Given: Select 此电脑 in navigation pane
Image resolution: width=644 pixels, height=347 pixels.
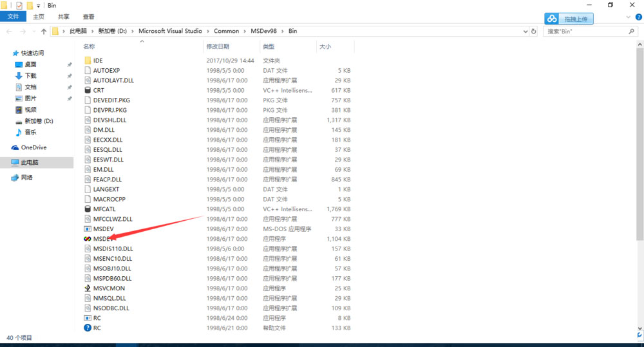Looking at the screenshot, I should click(x=30, y=162).
